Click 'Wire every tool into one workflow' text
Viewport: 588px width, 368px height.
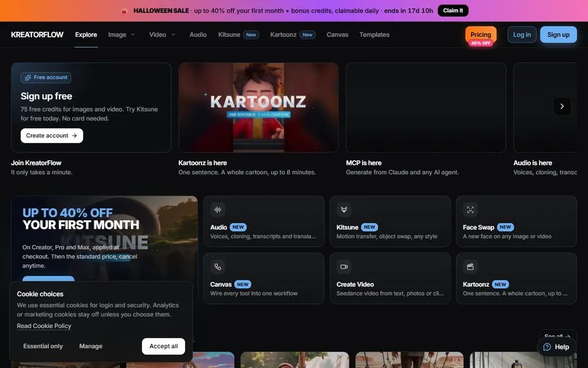coord(254,294)
